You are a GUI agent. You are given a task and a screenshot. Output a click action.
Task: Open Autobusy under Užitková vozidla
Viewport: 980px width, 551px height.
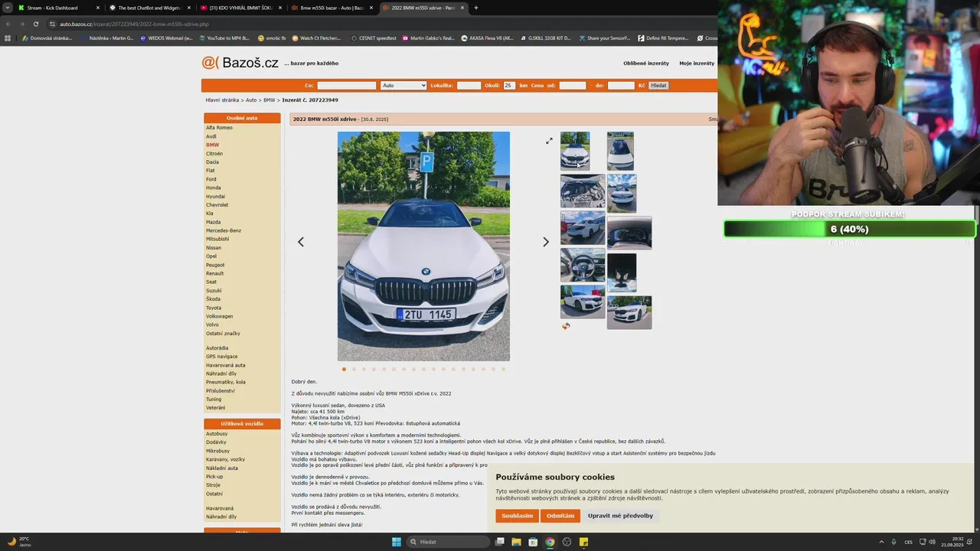pos(217,434)
